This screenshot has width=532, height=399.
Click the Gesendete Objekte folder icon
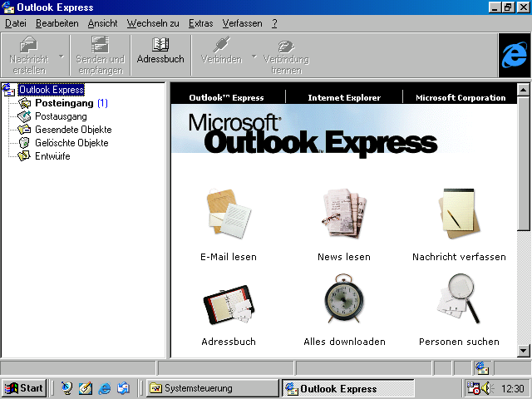tap(24, 130)
